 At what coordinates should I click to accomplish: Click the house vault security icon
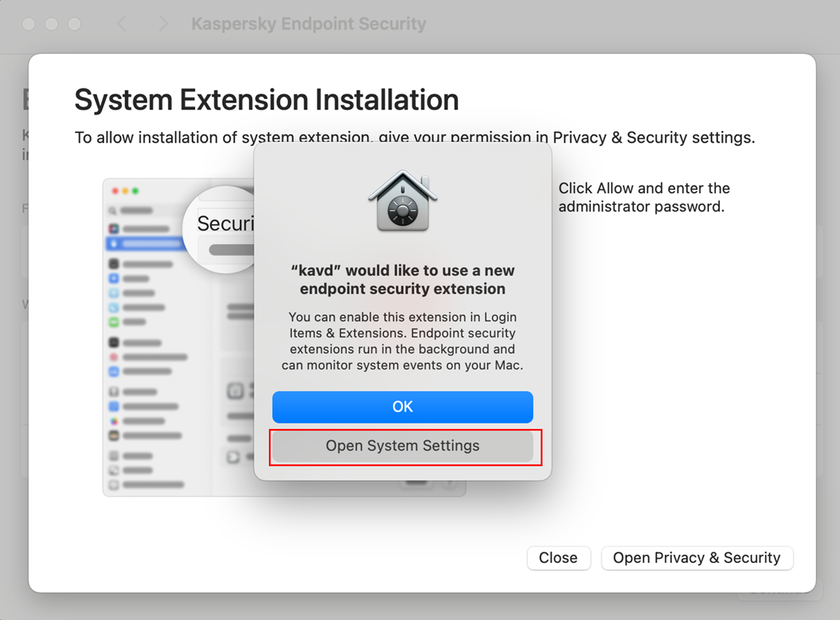tap(402, 201)
